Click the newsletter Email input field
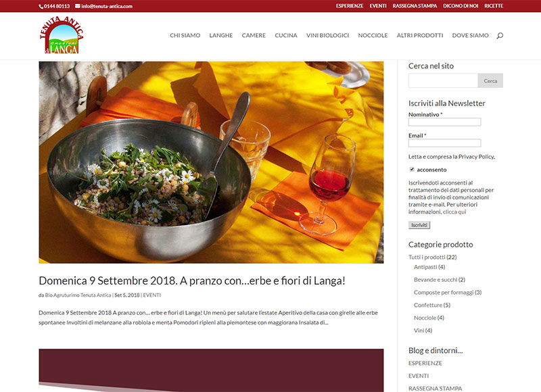 pos(444,143)
